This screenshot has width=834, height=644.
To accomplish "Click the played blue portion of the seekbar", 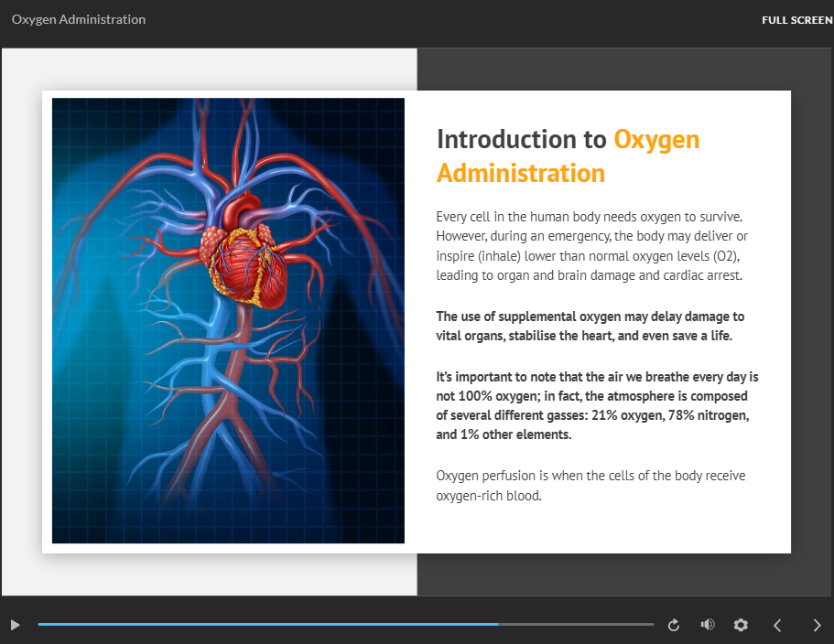I will tap(265, 624).
